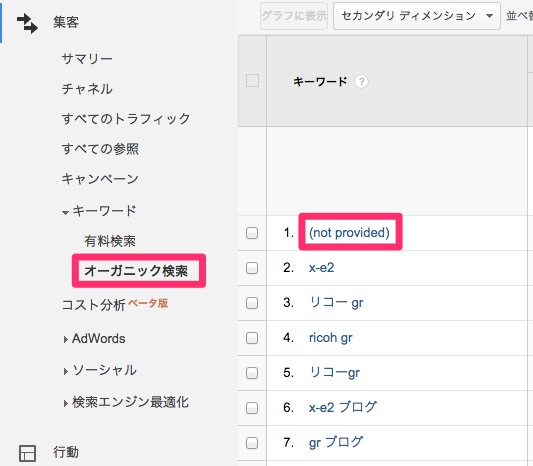Click the グラフに表示 button
Viewport: 533px width, 466px height.
click(294, 16)
